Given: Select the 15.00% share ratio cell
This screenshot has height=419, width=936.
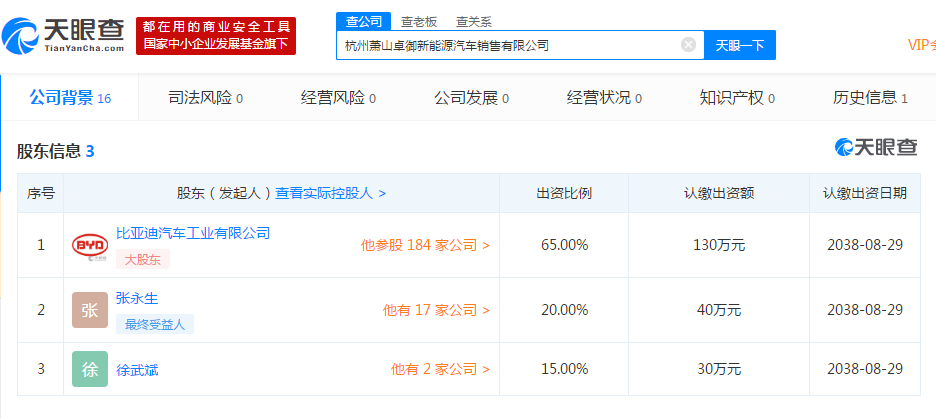Looking at the screenshot, I should coord(564,369).
